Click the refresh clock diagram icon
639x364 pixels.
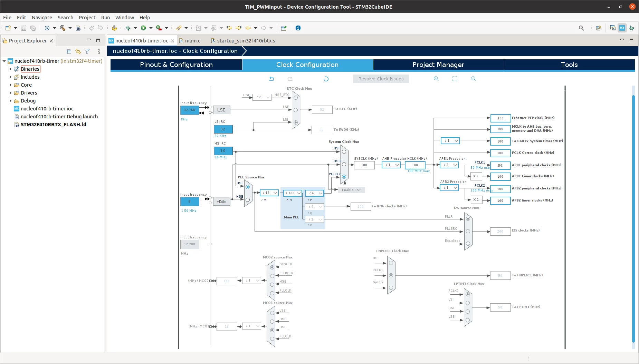tap(326, 79)
